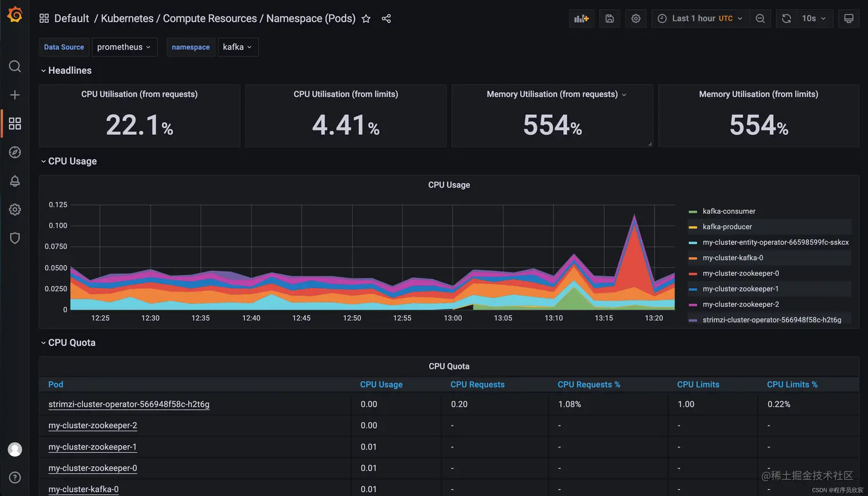The width and height of the screenshot is (868, 496).
Task: Open the Alerting bell icon
Action: (x=15, y=181)
